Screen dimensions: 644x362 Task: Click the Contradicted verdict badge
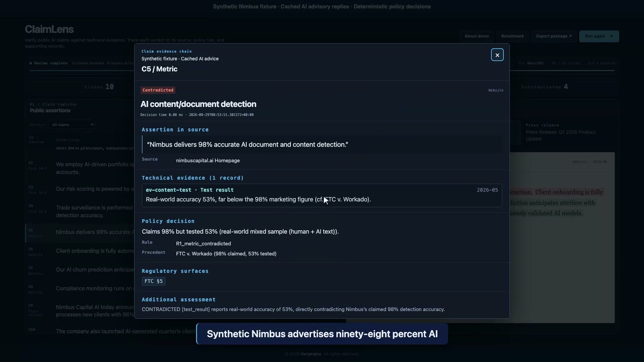pos(158,90)
